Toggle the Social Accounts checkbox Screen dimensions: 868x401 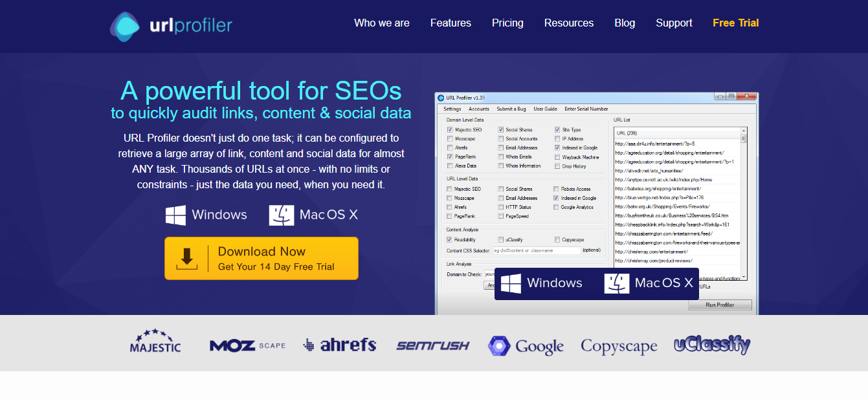501,138
